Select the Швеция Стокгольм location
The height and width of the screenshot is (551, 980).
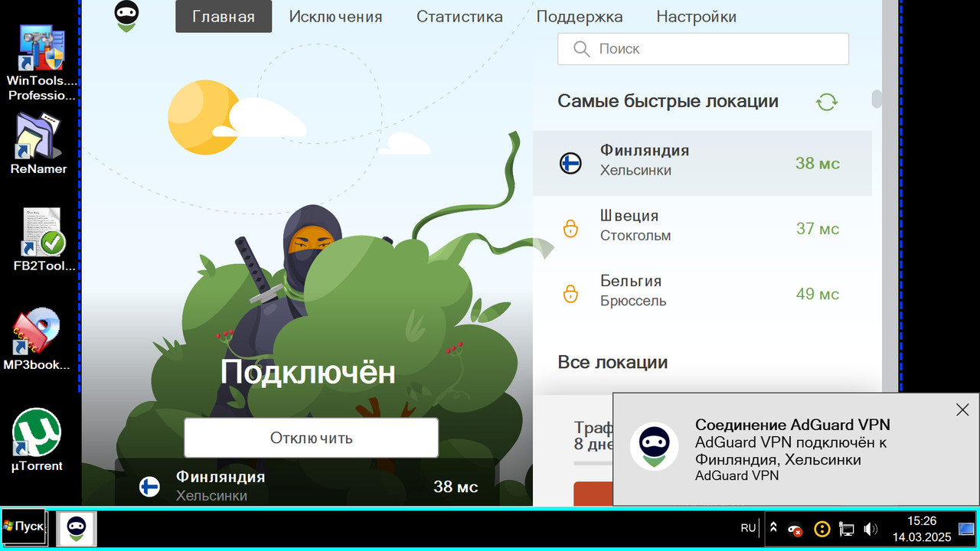702,228
